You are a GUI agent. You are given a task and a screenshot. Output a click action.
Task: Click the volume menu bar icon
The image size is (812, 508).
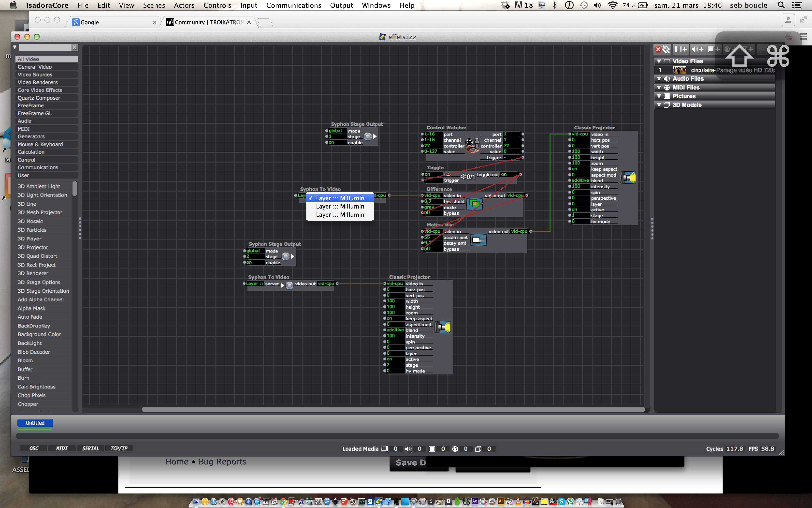[x=597, y=5]
